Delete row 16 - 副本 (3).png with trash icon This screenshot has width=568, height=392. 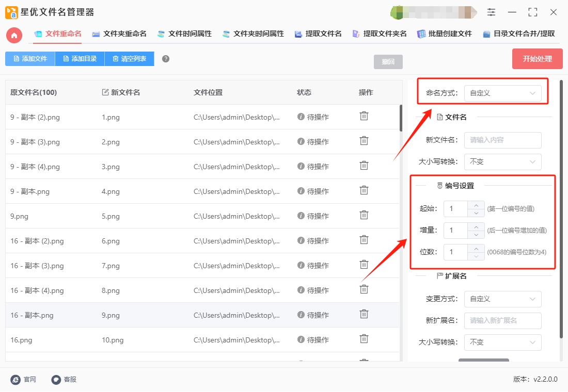click(x=364, y=265)
